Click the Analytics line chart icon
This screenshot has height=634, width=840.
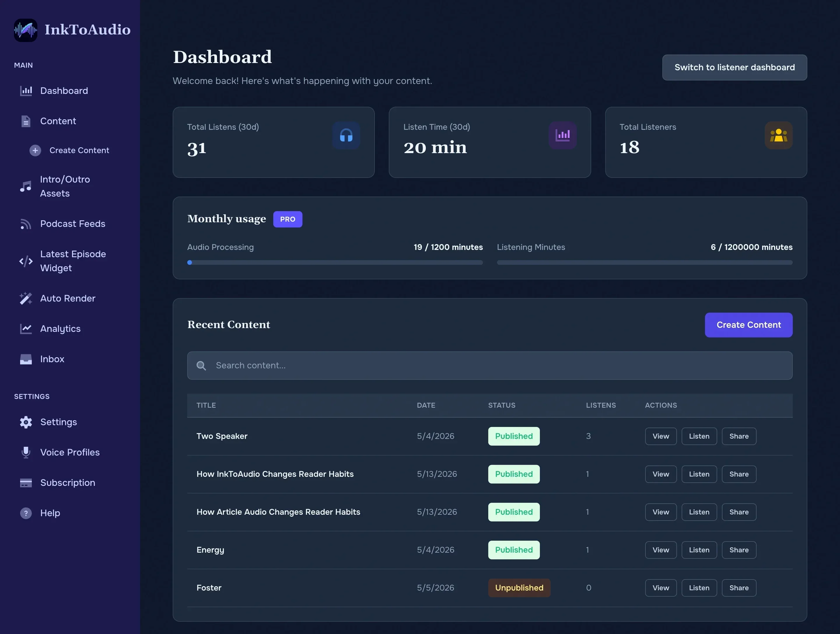tap(26, 329)
